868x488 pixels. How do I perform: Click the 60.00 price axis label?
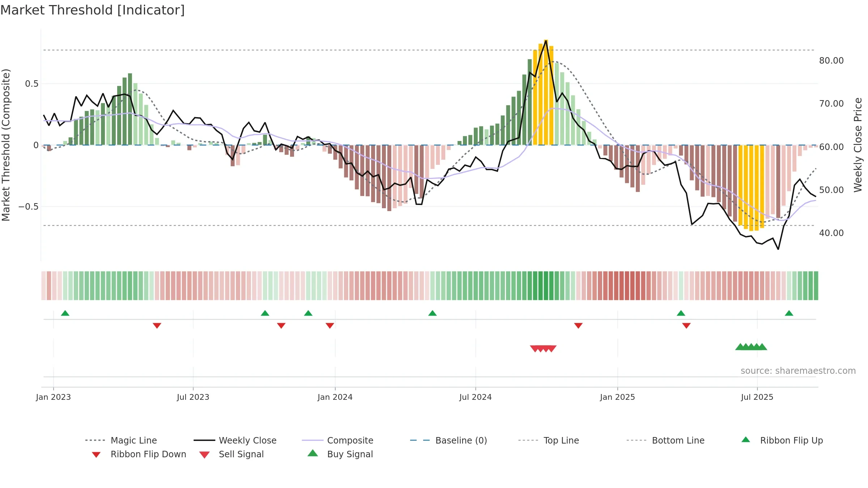pyautogui.click(x=831, y=147)
